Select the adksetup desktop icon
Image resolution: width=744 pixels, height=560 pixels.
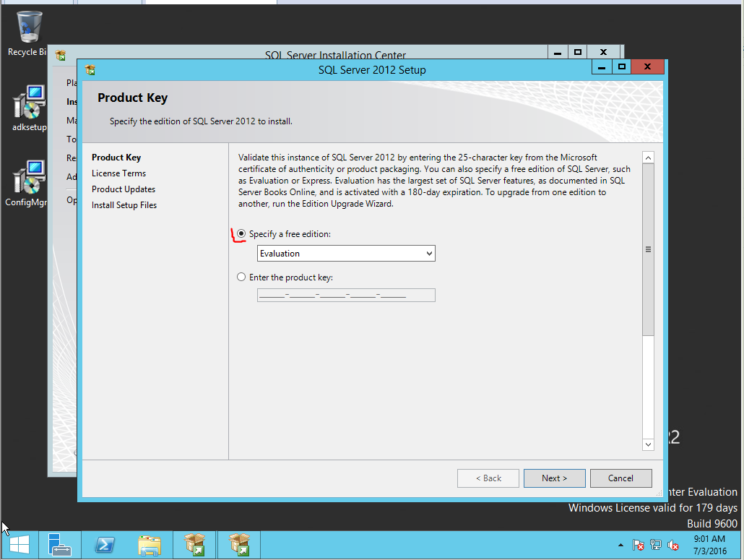pyautogui.click(x=30, y=108)
